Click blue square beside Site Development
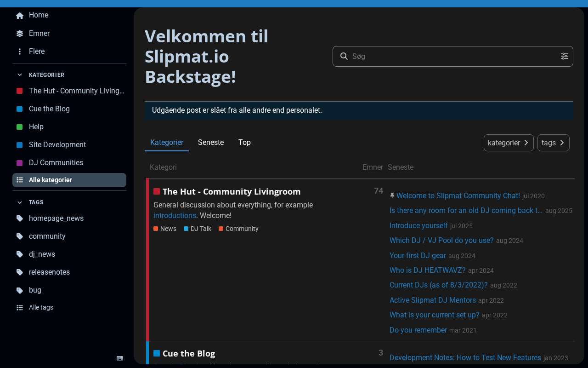 point(19,145)
